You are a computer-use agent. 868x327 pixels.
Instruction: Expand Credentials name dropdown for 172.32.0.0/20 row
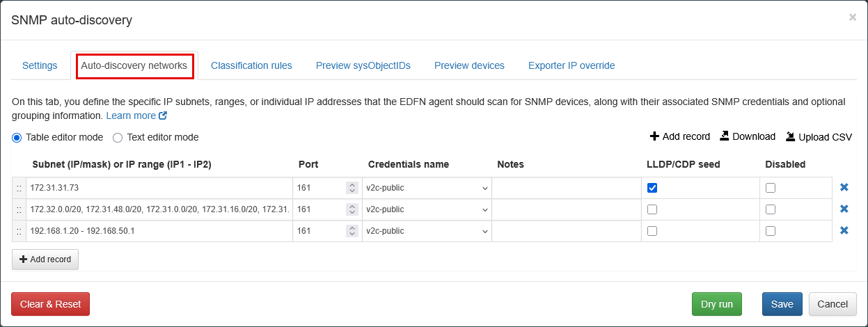(x=426, y=209)
